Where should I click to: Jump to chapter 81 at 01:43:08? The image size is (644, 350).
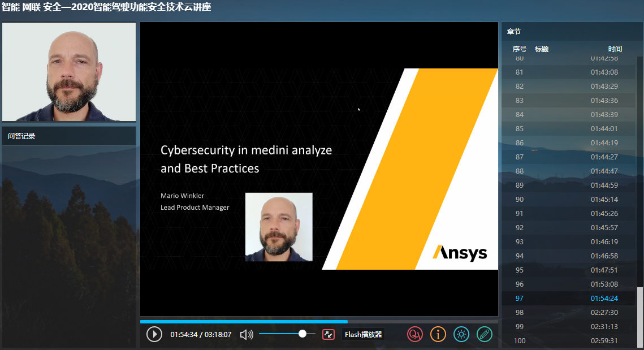point(569,72)
